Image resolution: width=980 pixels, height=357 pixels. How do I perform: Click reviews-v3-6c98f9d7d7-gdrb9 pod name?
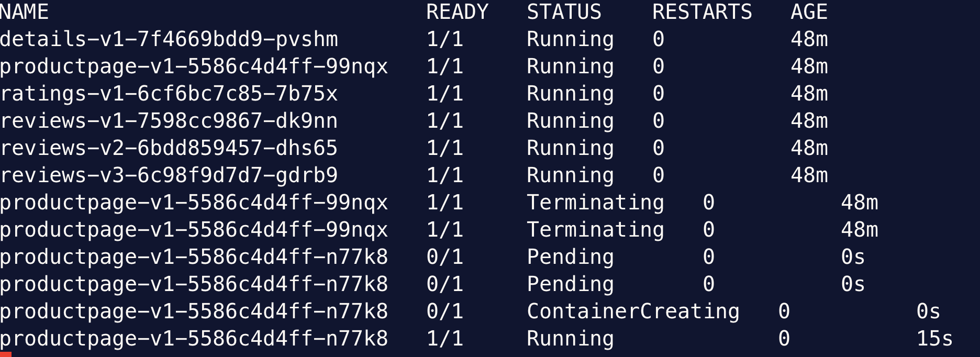[169, 175]
